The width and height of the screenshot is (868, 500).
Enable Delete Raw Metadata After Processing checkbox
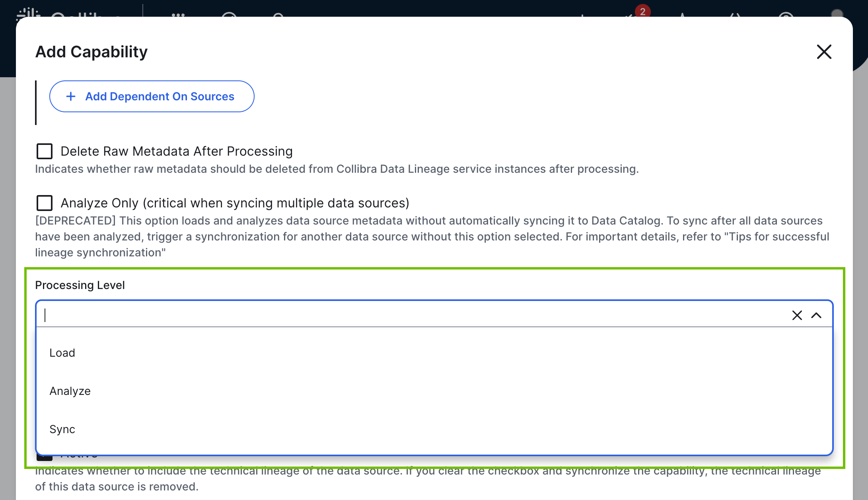44,151
